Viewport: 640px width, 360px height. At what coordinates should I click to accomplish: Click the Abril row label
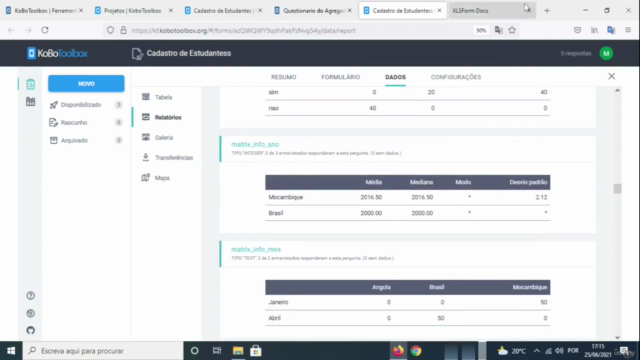275,318
